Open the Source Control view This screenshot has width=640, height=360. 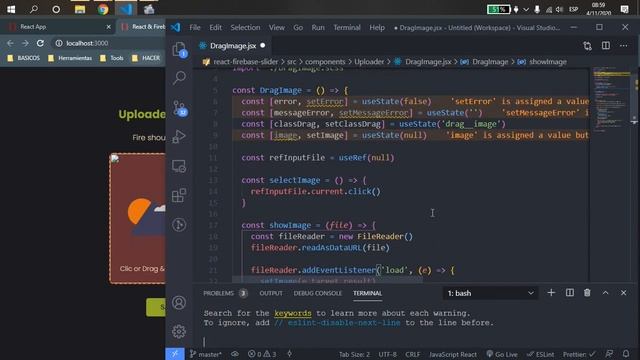tap(179, 108)
